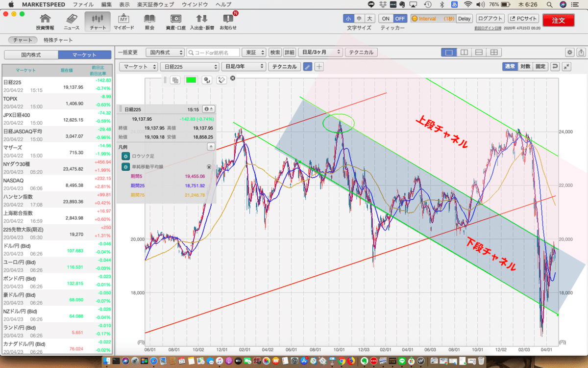The height and width of the screenshot is (368, 588).
Task: Toggle the Delay button
Action: point(464,19)
